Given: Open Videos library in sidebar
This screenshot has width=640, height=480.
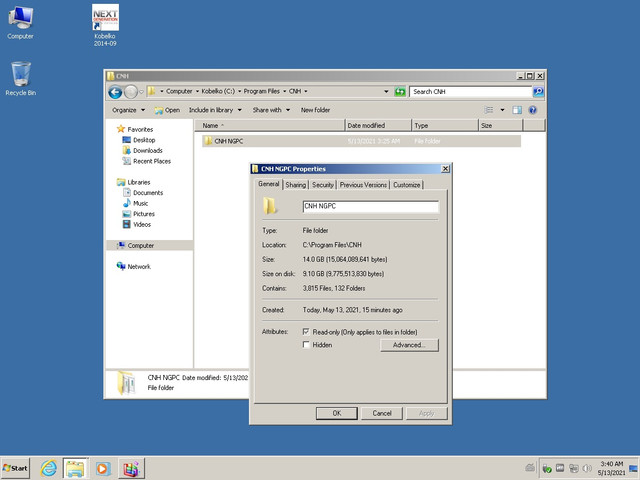Looking at the screenshot, I should tap(142, 224).
